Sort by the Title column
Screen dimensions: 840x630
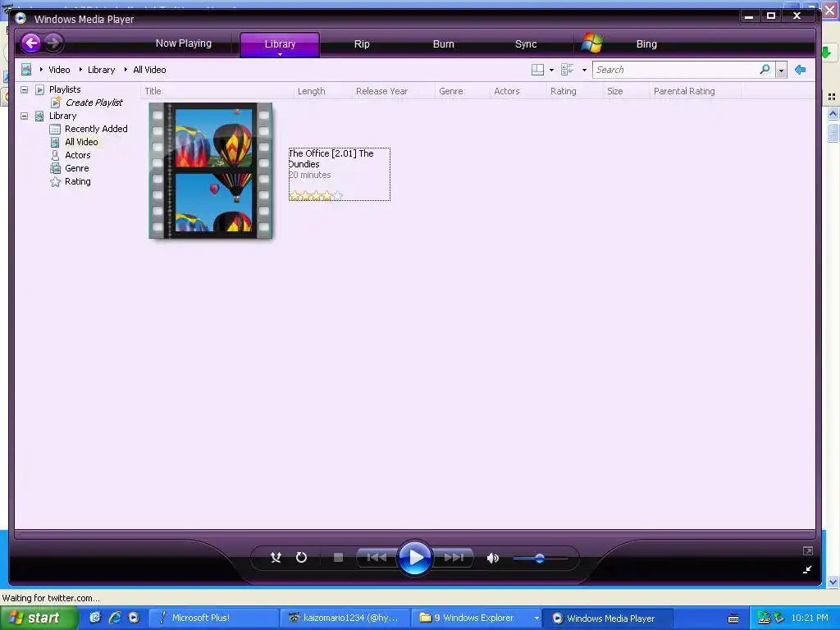[x=217, y=91]
